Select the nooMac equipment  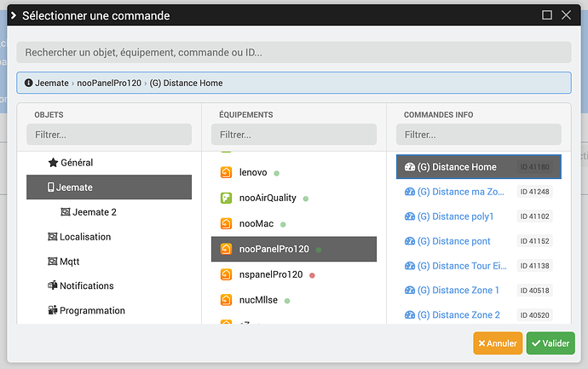(x=294, y=223)
